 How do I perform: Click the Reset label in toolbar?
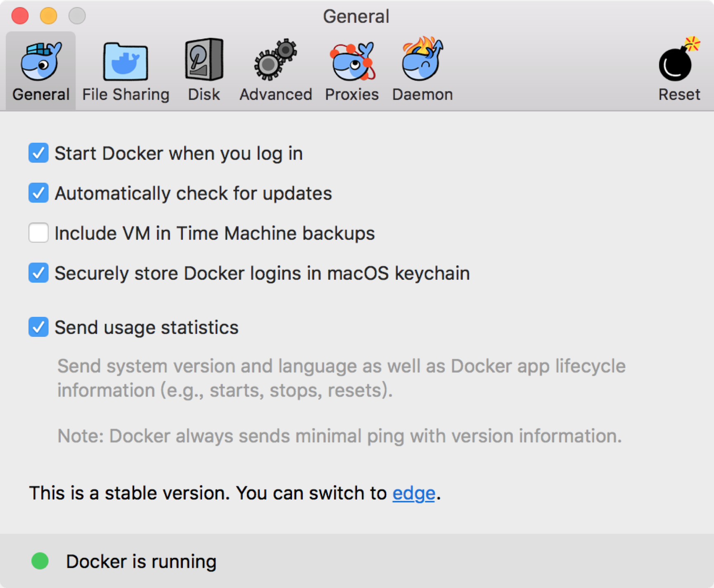pyautogui.click(x=679, y=94)
